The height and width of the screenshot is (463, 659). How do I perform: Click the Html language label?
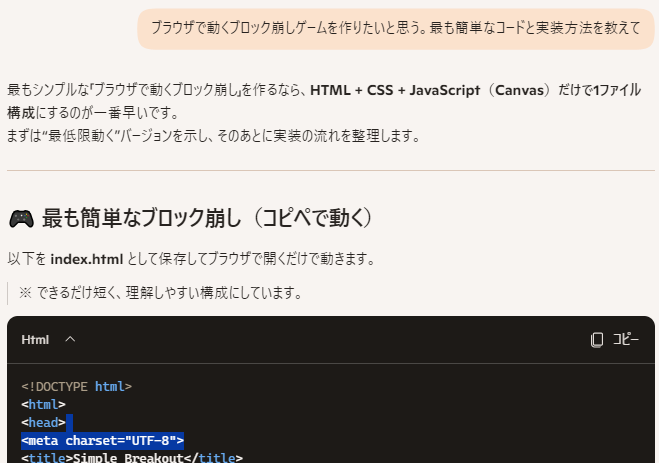[x=35, y=340]
